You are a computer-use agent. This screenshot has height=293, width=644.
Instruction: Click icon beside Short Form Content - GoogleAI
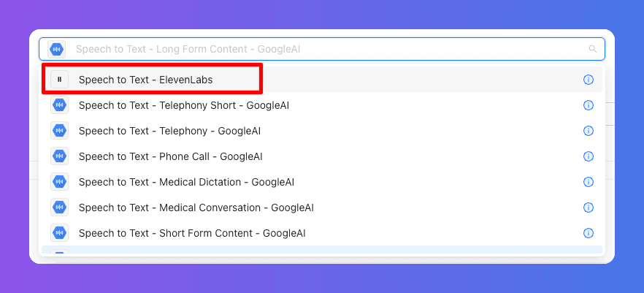tap(60, 232)
